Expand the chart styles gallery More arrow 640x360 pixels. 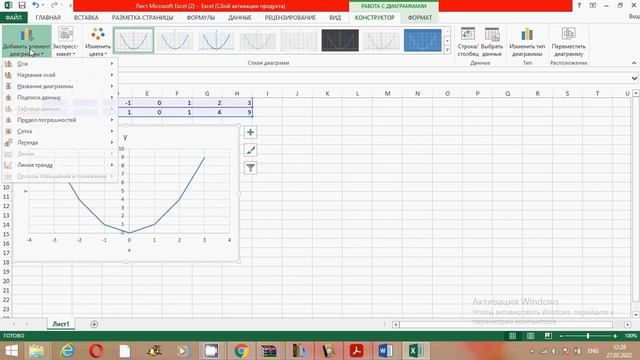(447, 50)
